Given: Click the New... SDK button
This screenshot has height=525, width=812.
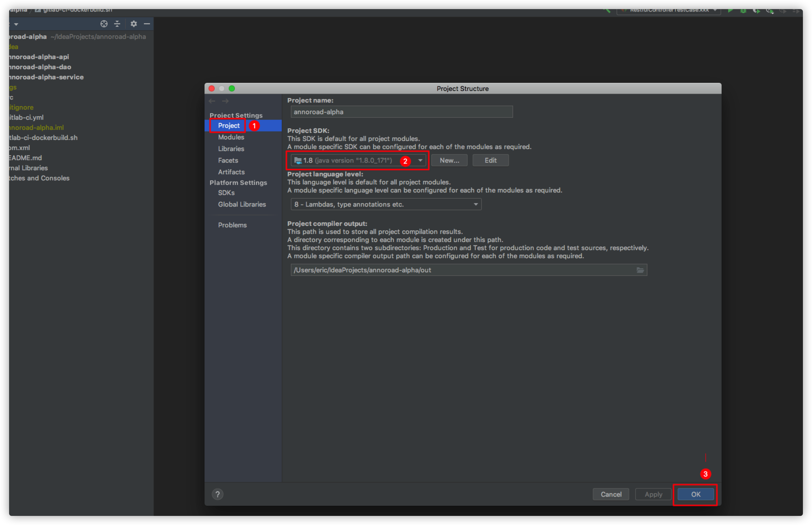Looking at the screenshot, I should tap(449, 160).
